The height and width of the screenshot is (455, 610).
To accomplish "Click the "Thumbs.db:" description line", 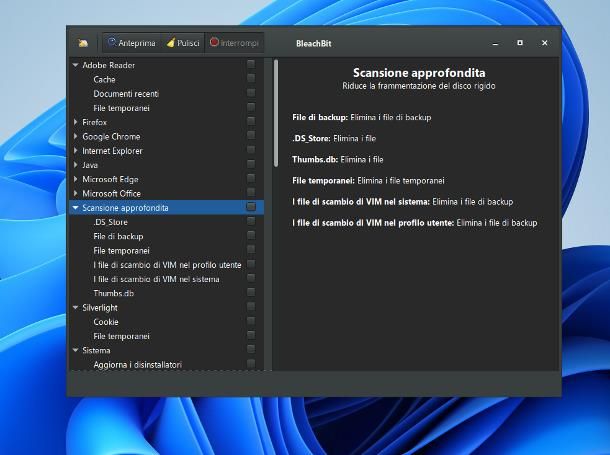I will click(x=338, y=159).
